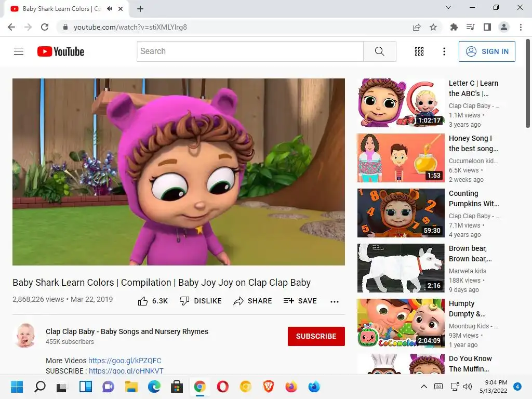The image size is (532, 399).
Task: Show hidden tray icons chevron
Action: pos(424,387)
